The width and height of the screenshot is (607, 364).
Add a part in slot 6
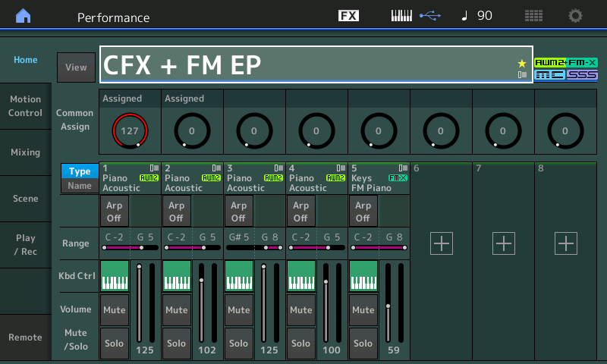pyautogui.click(x=442, y=243)
